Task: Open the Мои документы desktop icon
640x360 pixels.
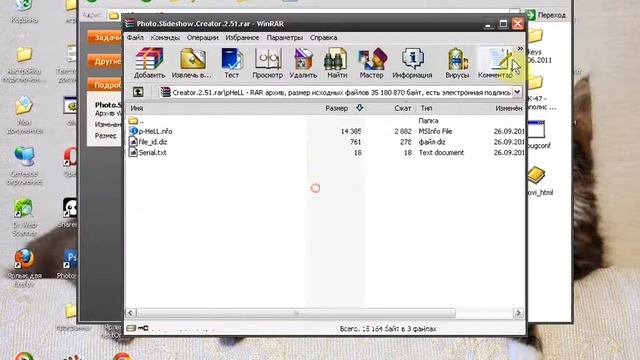Action: click(24, 115)
